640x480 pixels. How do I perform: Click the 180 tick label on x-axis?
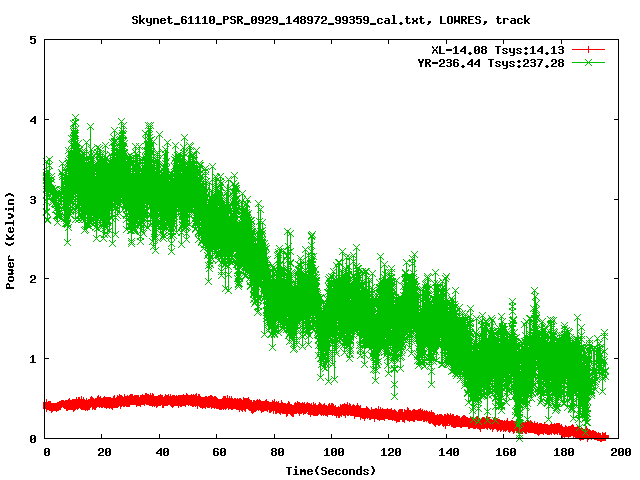click(561, 452)
